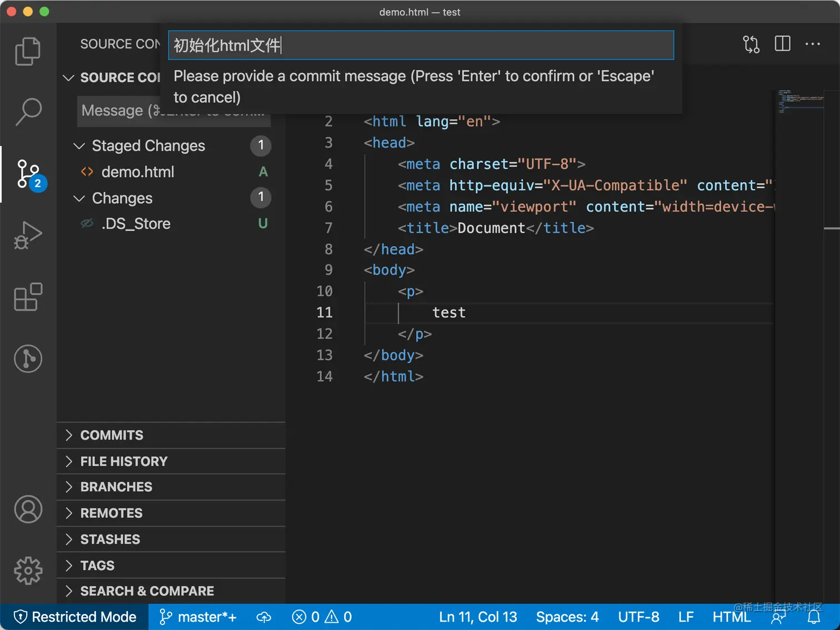Click the cloud Publish Changes icon

tap(264, 617)
